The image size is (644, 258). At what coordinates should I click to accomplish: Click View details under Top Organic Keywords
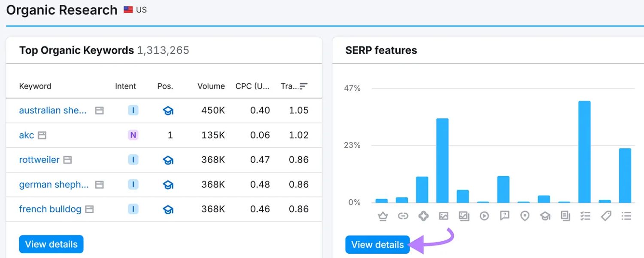click(x=51, y=244)
